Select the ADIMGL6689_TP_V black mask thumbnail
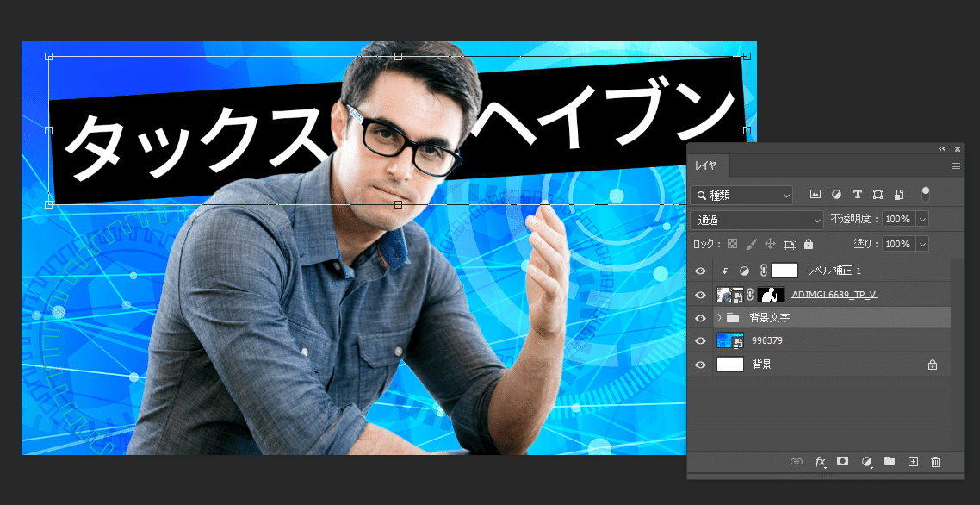Viewport: 980px width, 505px height. click(771, 294)
